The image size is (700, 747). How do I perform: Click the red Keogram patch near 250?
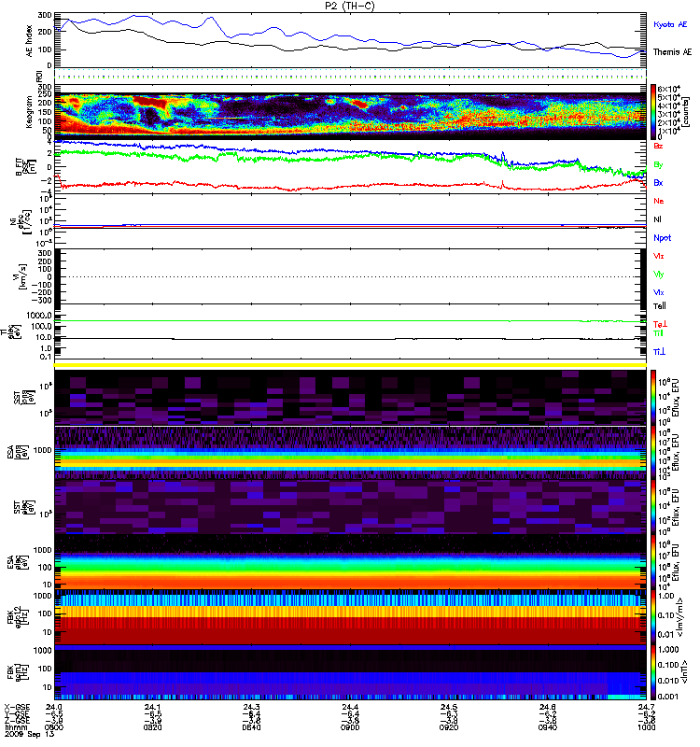150,101
